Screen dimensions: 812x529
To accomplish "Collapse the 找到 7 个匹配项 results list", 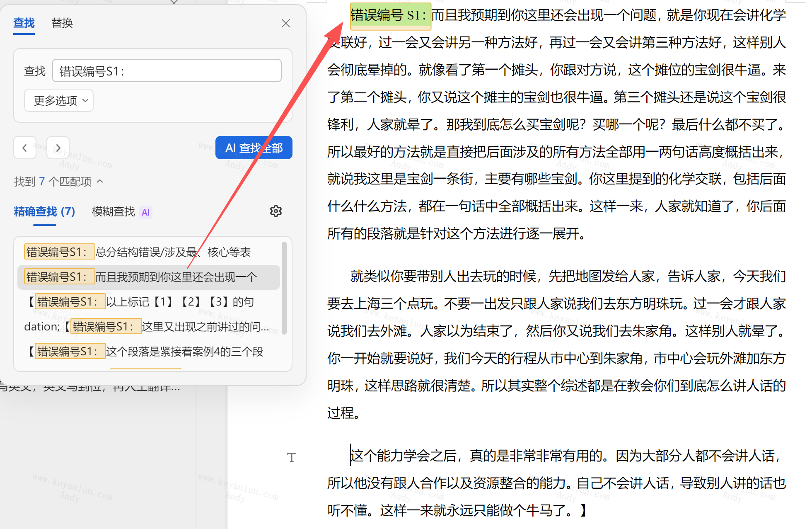I will point(100,181).
